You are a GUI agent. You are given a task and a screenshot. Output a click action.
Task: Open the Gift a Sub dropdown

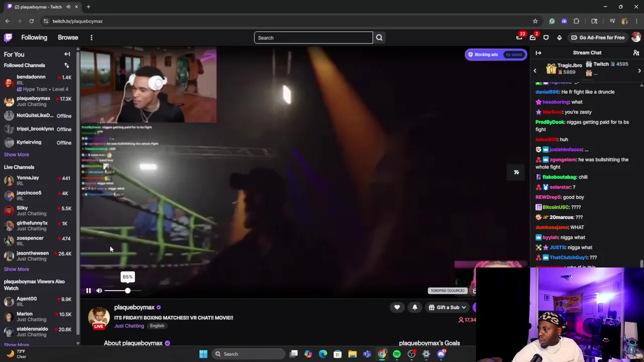448,307
